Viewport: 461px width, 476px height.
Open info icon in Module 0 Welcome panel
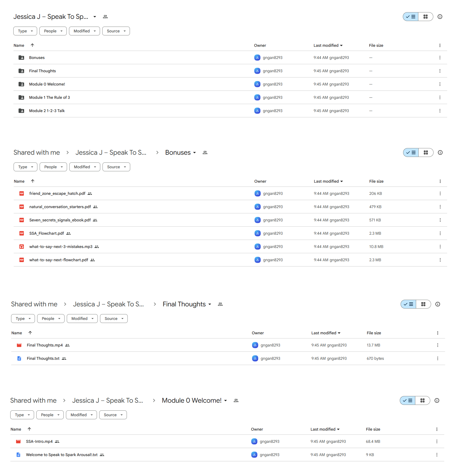[437, 400]
